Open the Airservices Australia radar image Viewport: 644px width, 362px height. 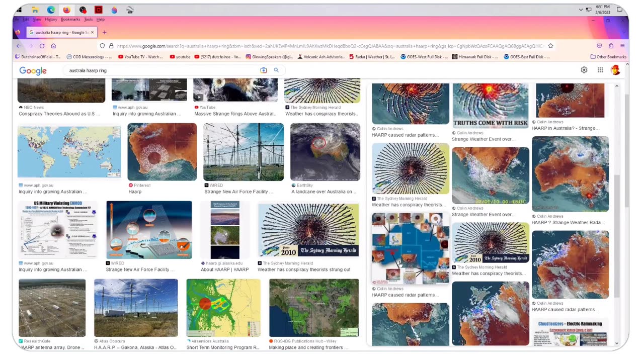point(223,308)
